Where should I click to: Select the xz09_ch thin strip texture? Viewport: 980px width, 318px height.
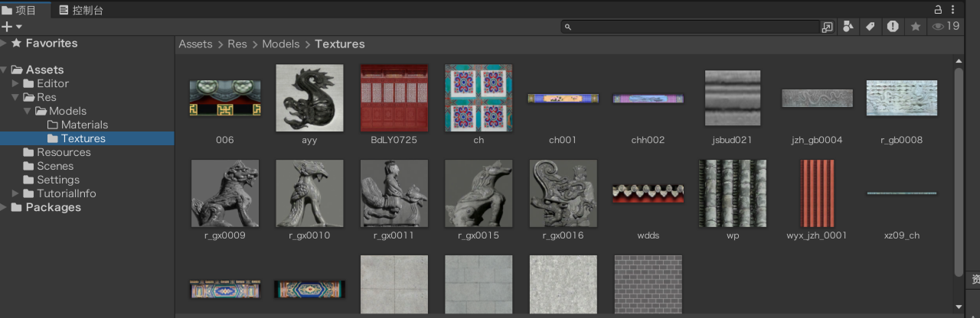click(x=902, y=193)
